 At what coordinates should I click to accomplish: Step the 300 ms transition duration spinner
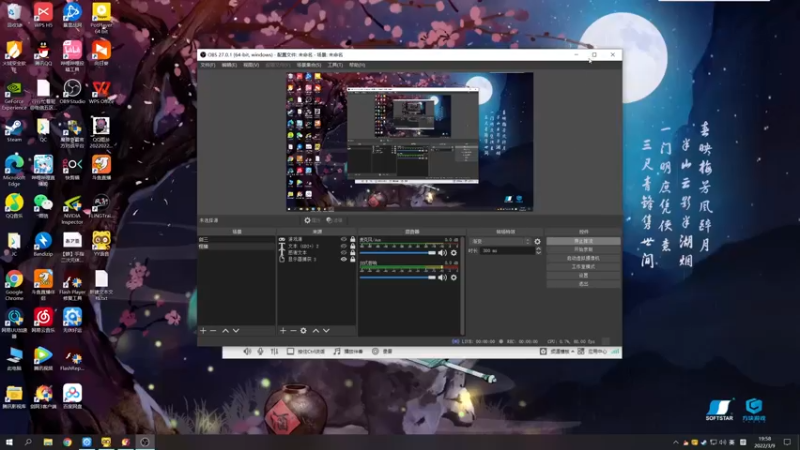coord(538,251)
